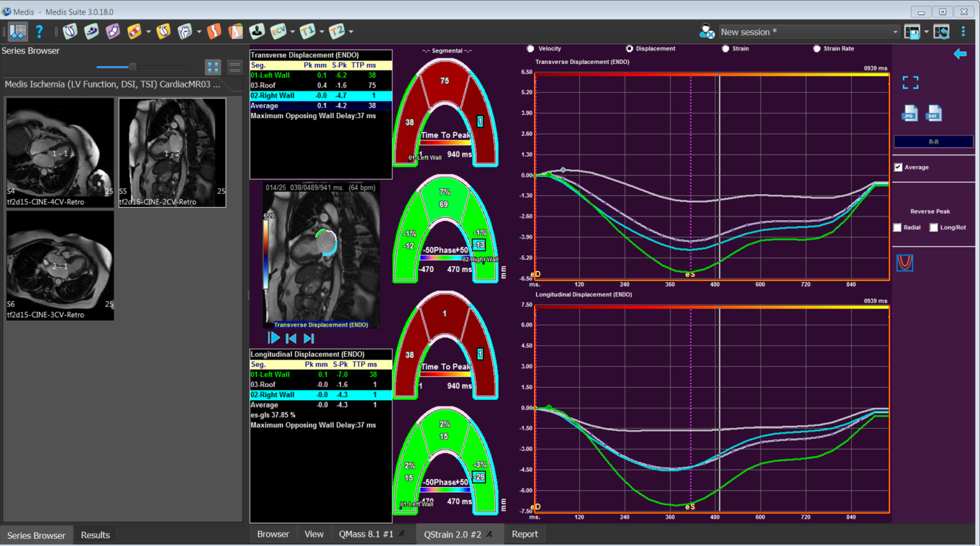
Task: Export the graph using the JPG icon
Action: coord(910,113)
